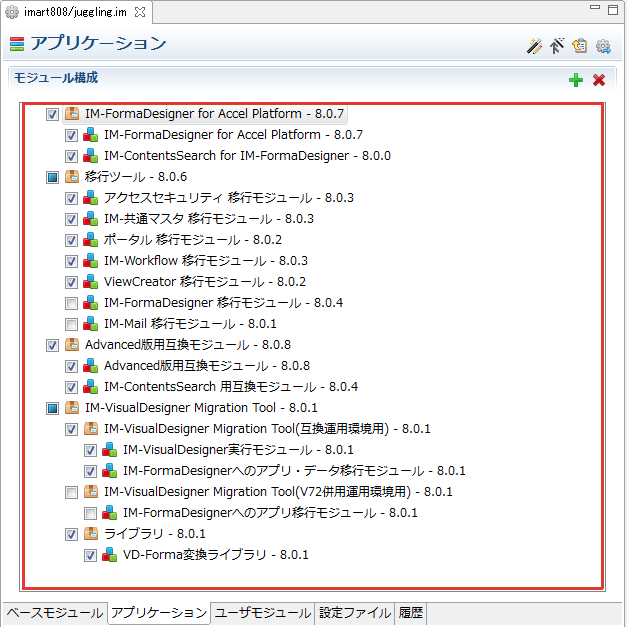
Task: Click the gear settings toolbar icon
Action: 603,46
